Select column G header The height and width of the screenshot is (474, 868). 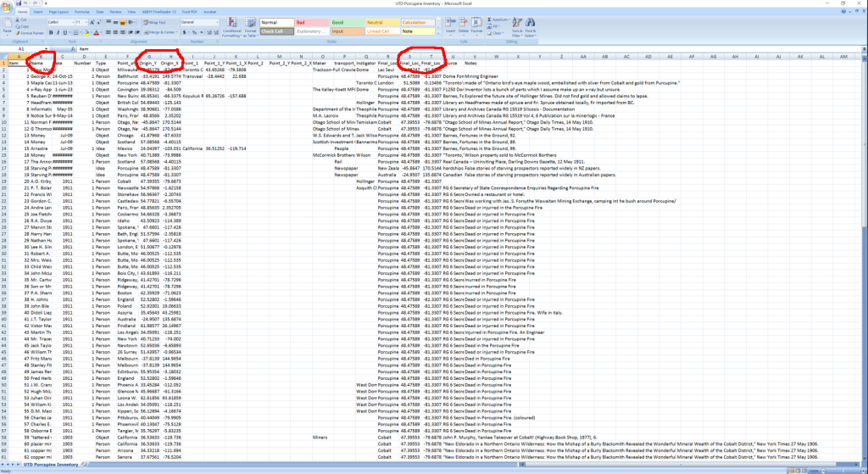pyautogui.click(x=149, y=57)
